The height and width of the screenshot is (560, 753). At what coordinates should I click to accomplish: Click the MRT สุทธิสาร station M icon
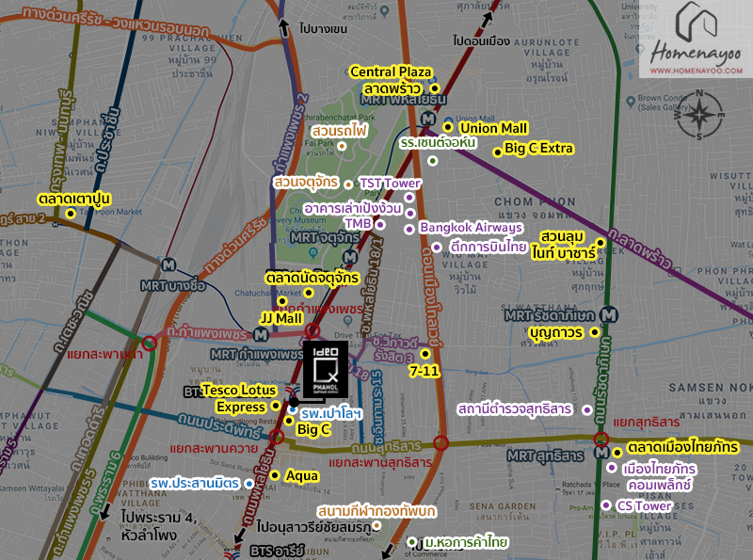(601, 453)
